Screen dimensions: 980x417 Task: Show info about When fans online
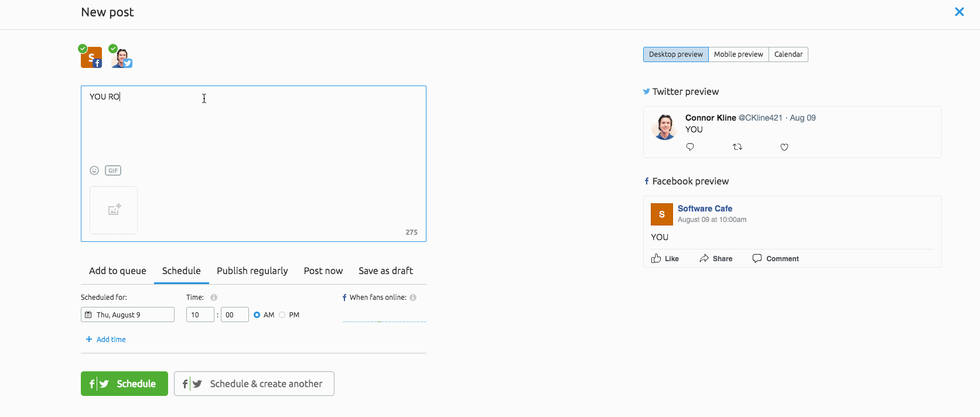click(x=413, y=298)
